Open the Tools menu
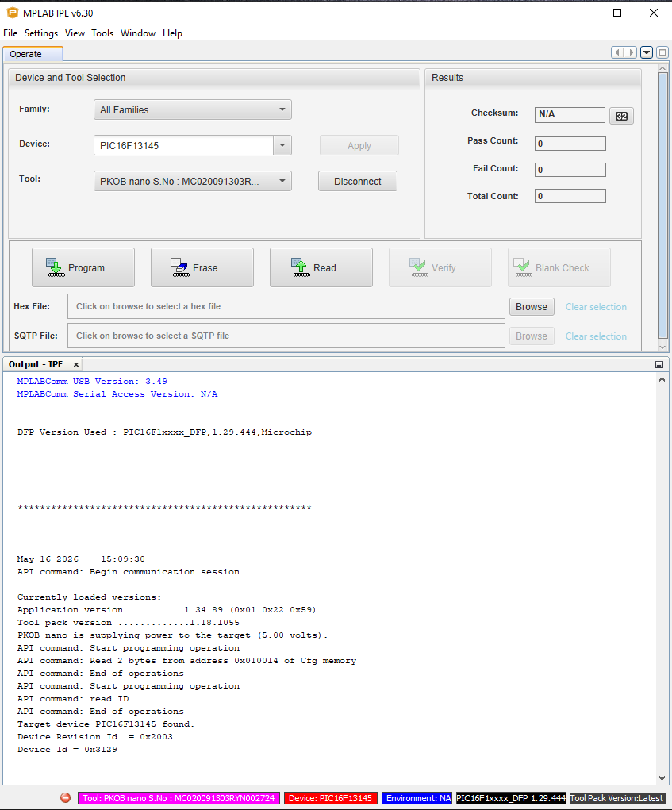The image size is (672, 810). point(102,33)
